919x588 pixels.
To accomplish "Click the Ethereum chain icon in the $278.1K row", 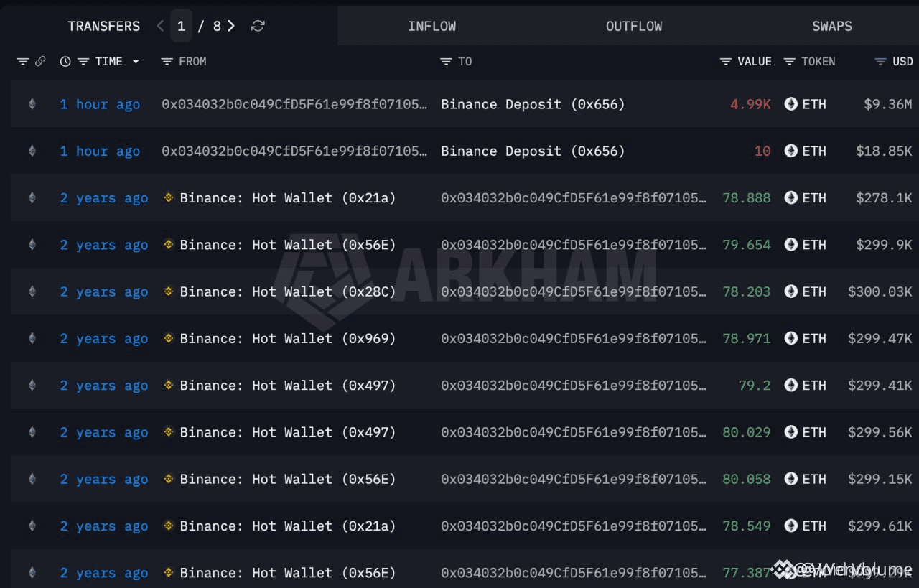I will 32,197.
